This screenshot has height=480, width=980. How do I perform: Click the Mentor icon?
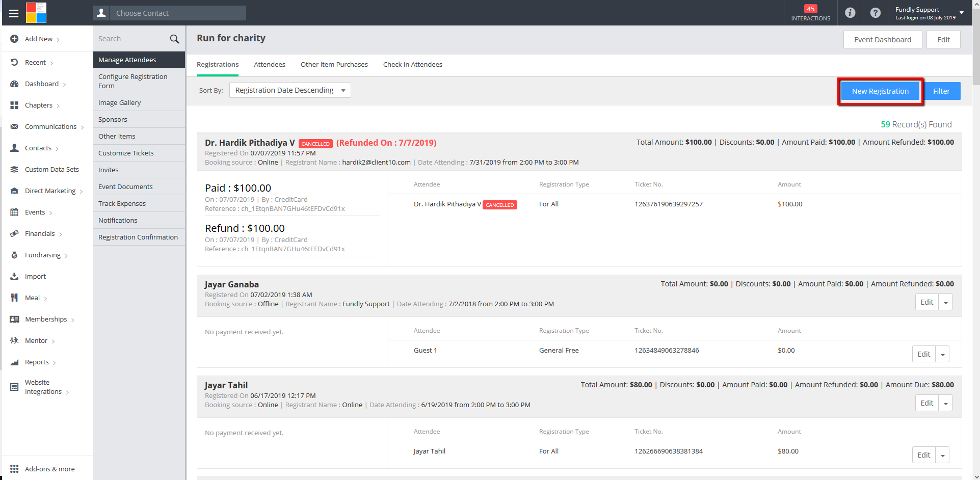tap(14, 340)
